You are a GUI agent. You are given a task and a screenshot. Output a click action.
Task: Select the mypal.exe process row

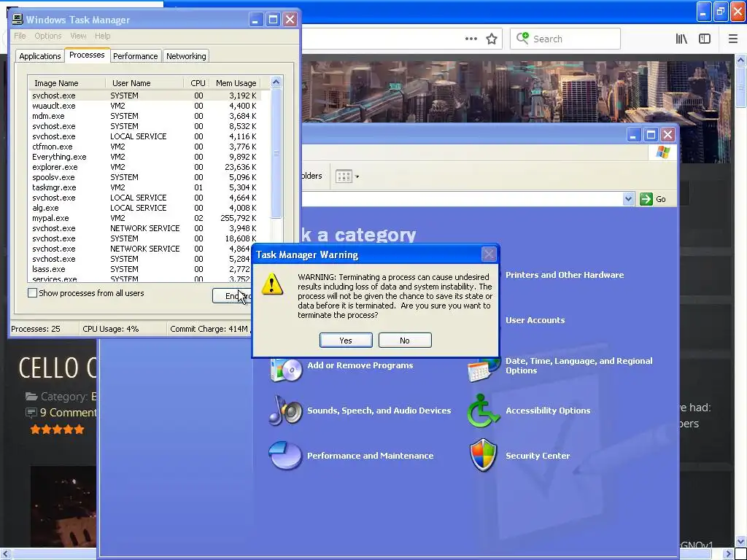[x=145, y=218]
